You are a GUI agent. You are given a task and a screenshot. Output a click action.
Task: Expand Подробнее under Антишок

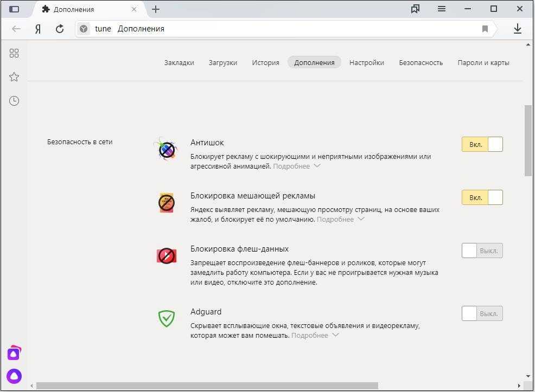tap(296, 166)
